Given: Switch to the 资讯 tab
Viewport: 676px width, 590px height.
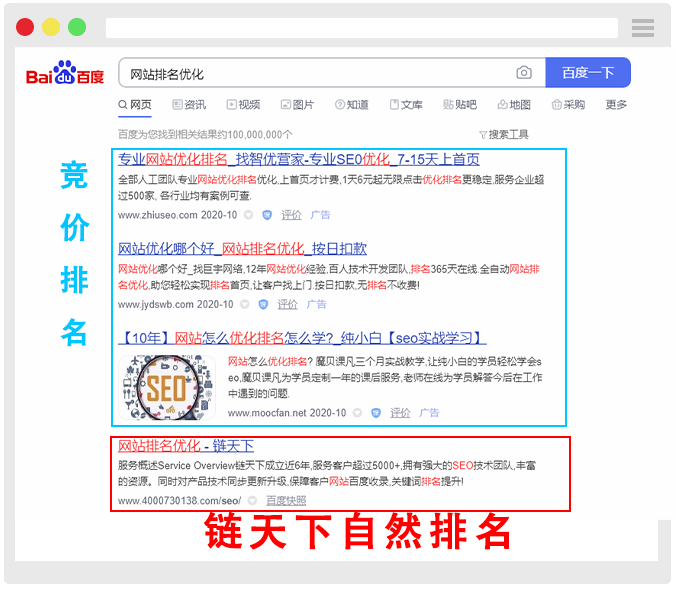Looking at the screenshot, I should [x=189, y=105].
